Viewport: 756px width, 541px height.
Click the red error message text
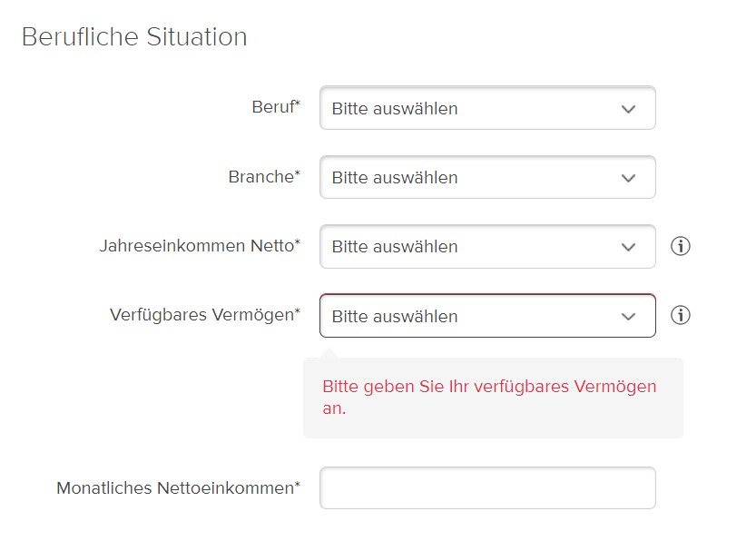[x=489, y=397]
